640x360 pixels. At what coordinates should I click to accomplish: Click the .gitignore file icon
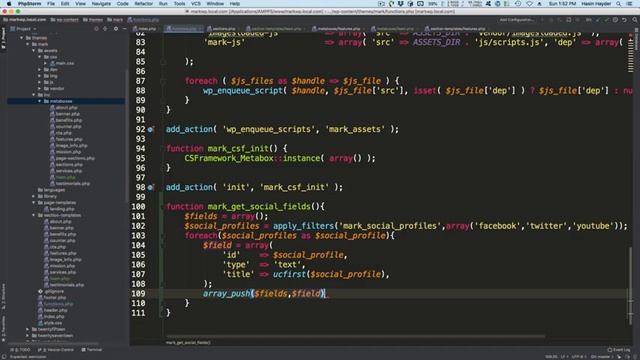[x=40, y=291]
